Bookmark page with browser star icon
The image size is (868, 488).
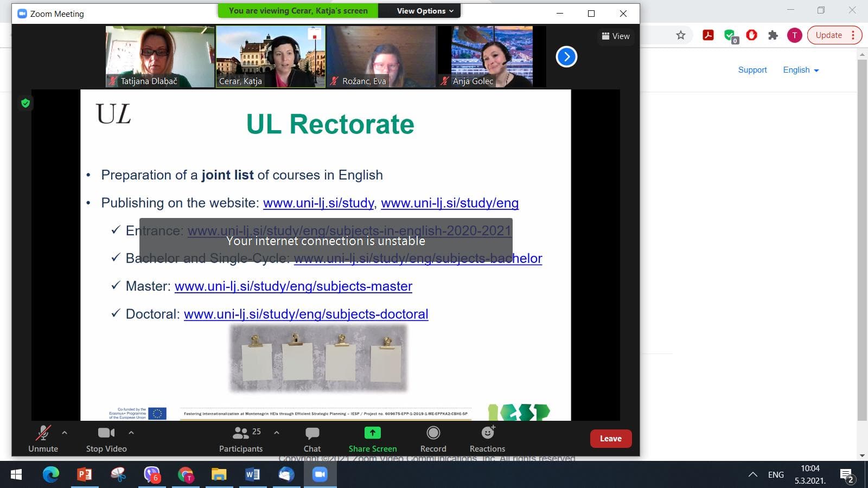pyautogui.click(x=681, y=35)
